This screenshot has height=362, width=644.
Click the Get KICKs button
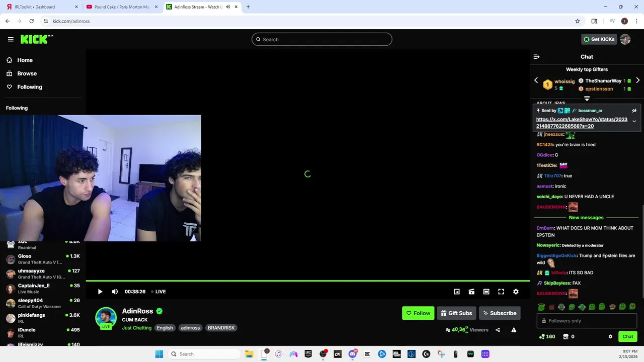click(599, 39)
